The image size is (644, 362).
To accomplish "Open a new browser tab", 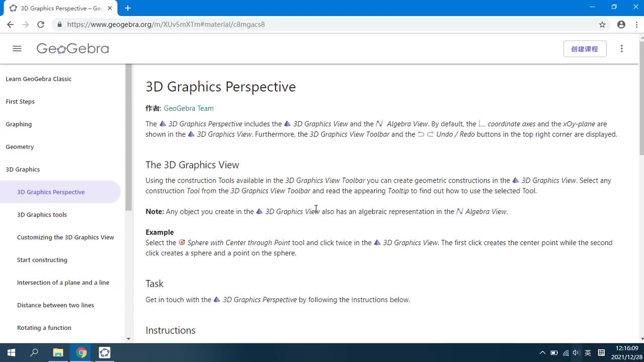I will click(128, 8).
